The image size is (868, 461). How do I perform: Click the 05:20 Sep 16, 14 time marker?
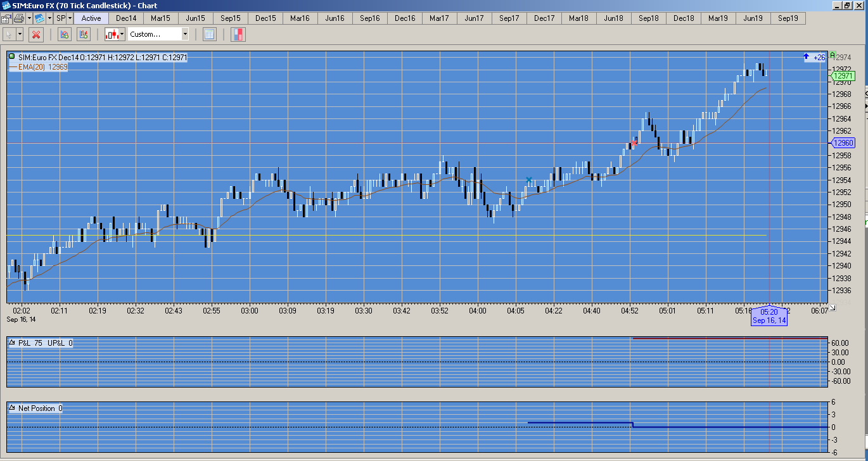coord(769,316)
